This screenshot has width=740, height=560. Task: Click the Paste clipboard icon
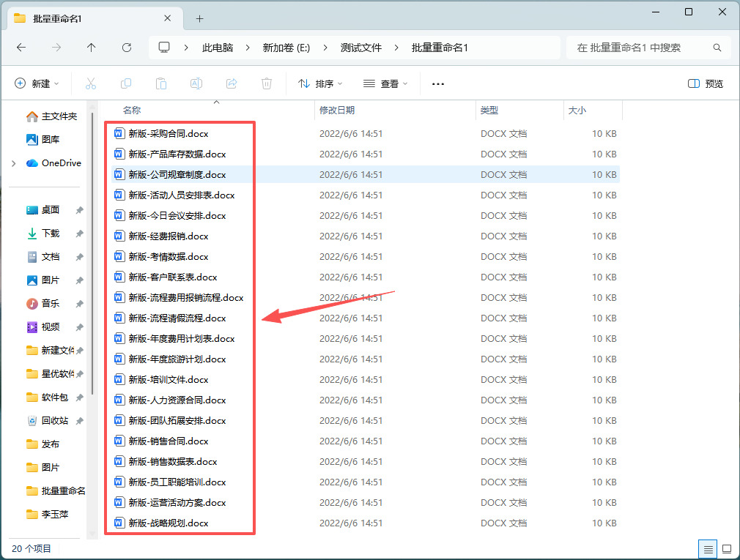[161, 84]
